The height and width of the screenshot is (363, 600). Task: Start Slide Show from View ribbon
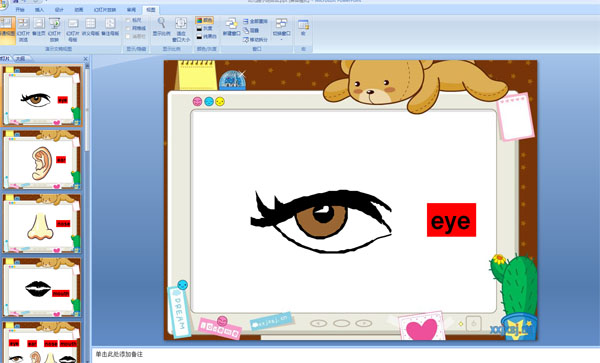(55, 29)
